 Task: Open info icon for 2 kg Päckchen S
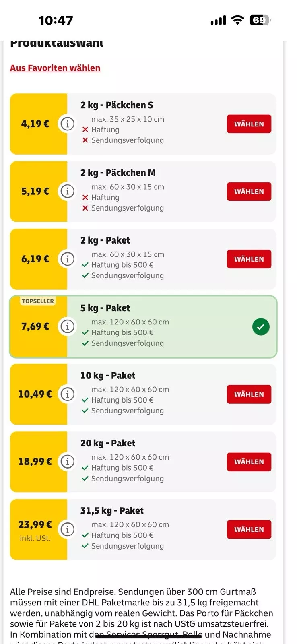pos(67,124)
